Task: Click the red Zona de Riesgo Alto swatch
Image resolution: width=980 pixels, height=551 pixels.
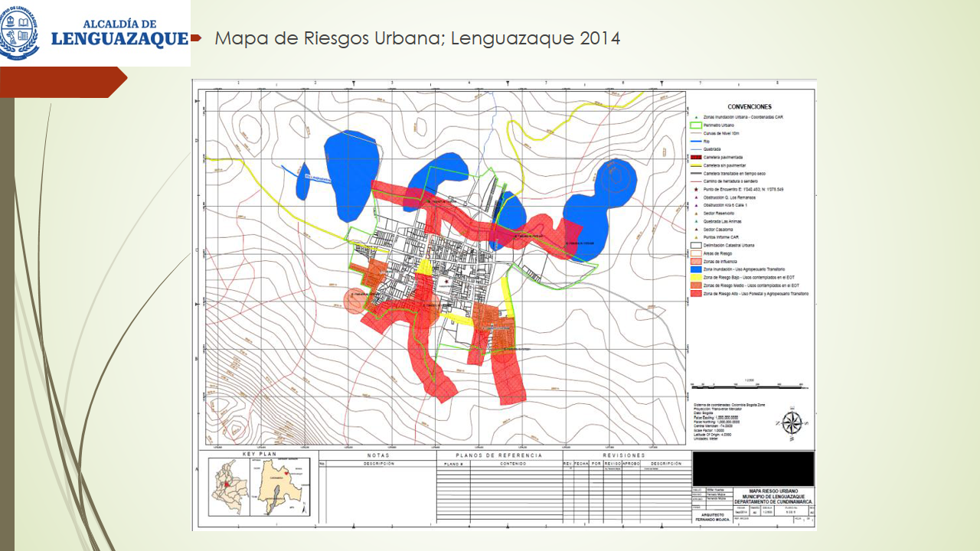Action: [697, 293]
